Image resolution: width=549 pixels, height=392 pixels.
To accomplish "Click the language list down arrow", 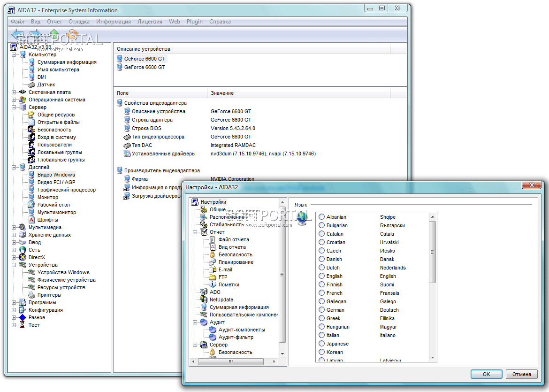I will 433,358.
